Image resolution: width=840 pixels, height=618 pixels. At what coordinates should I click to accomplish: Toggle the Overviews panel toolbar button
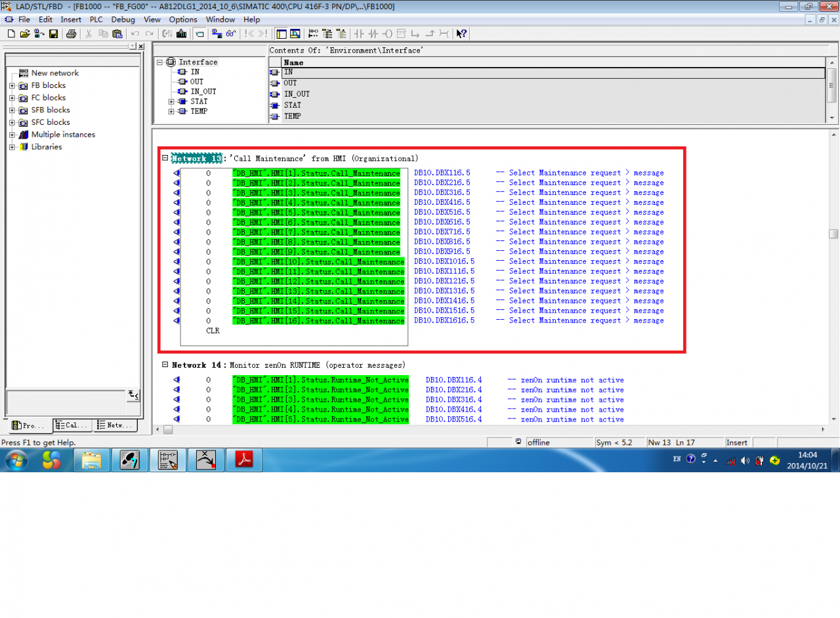pos(281,33)
